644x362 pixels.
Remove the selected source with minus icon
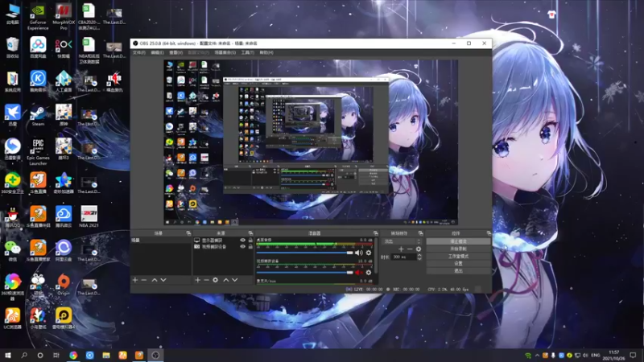206,280
